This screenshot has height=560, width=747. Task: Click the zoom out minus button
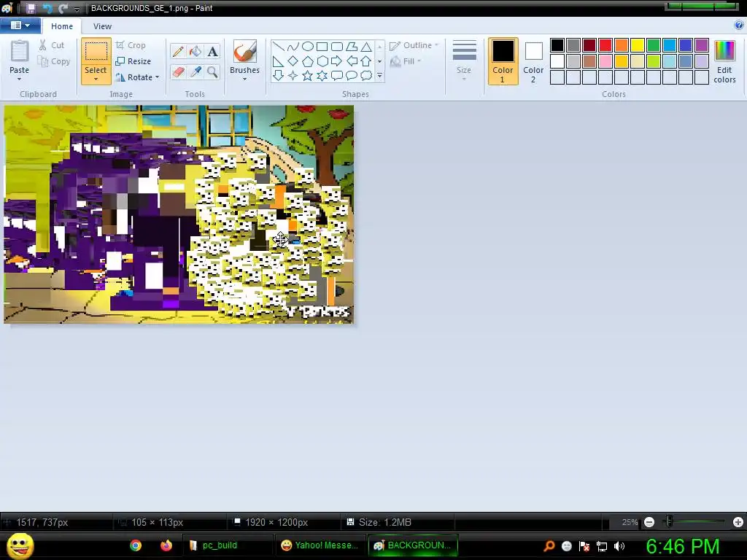tap(649, 522)
